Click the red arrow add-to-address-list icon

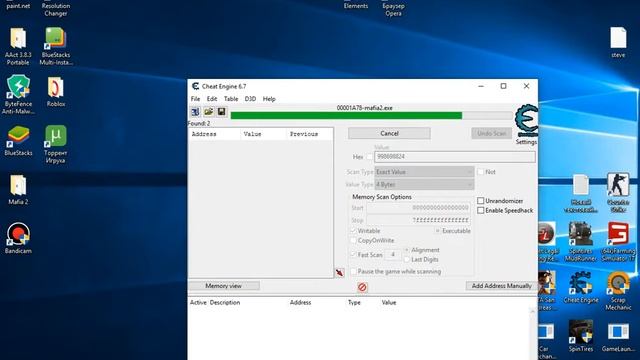click(340, 273)
